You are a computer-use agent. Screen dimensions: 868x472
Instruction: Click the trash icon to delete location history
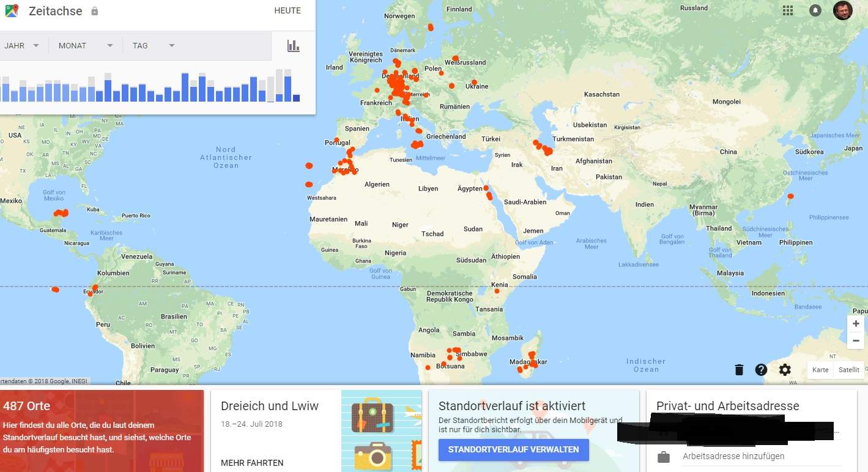(x=738, y=370)
